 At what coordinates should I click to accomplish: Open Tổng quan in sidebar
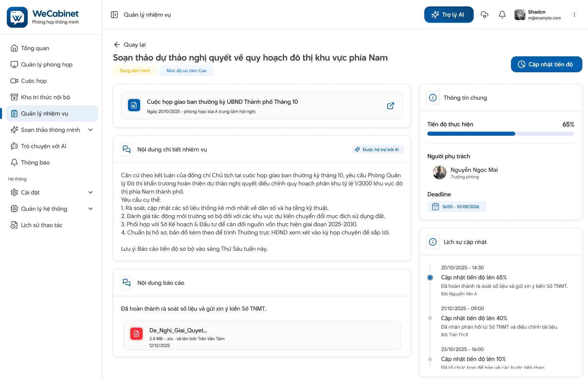point(52,48)
